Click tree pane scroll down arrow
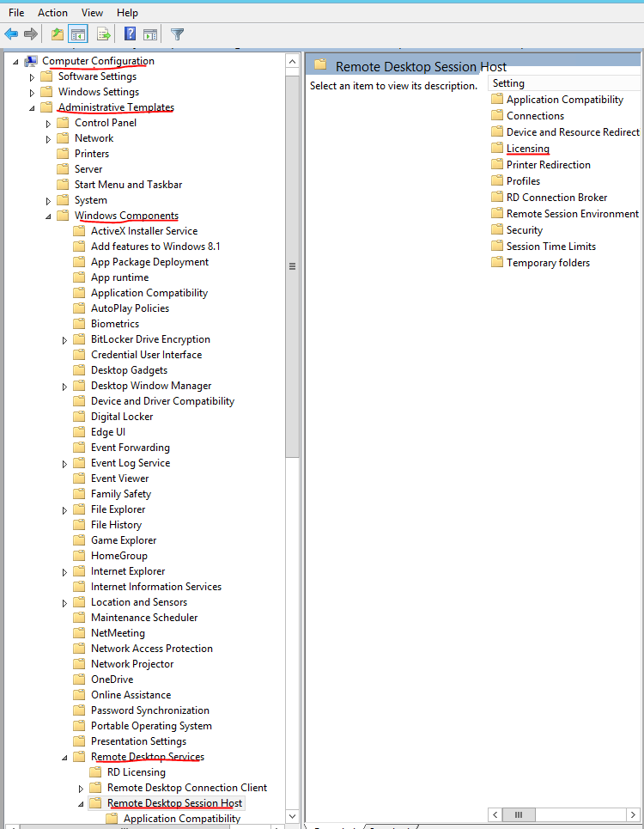Image resolution: width=644 pixels, height=829 pixels. point(292,816)
